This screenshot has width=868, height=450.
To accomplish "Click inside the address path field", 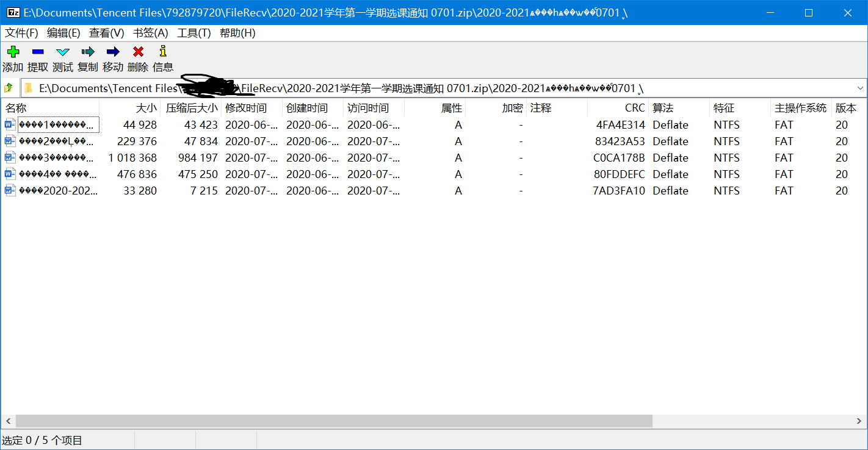I will (427, 88).
